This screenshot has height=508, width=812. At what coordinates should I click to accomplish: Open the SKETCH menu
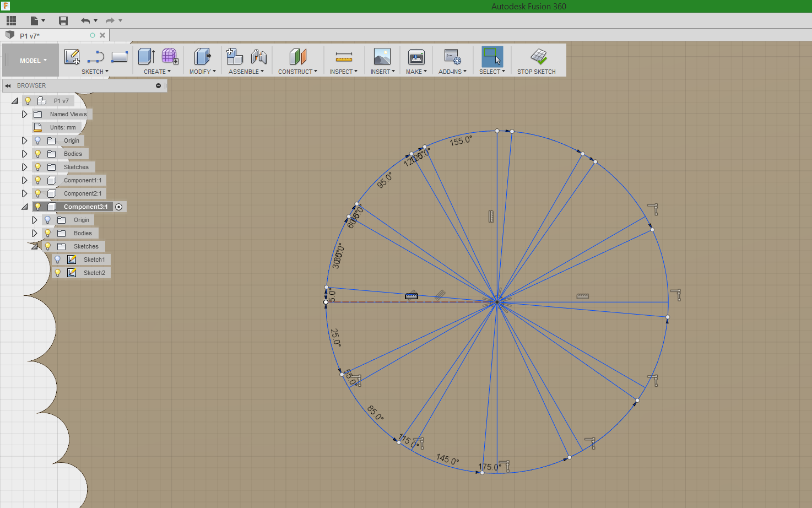[95, 72]
